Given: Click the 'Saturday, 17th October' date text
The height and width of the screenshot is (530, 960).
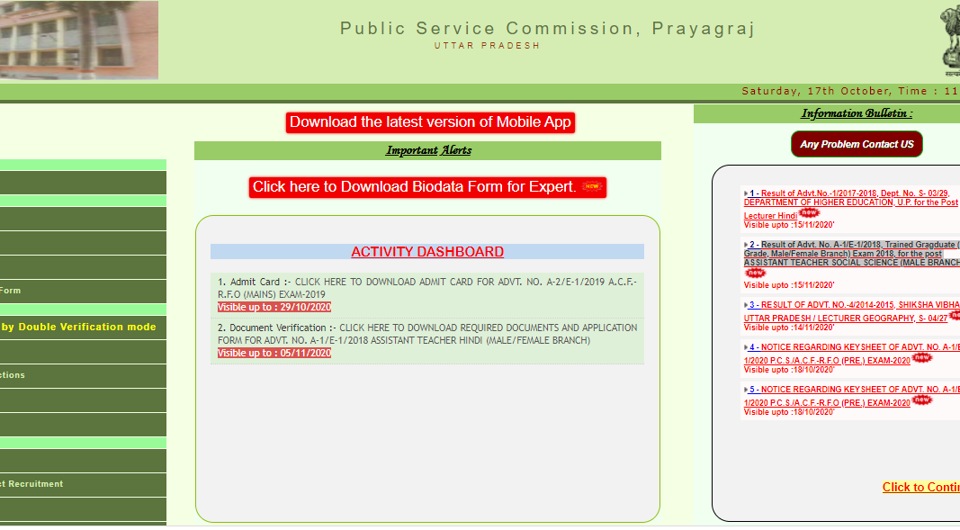Looking at the screenshot, I should (x=814, y=91).
